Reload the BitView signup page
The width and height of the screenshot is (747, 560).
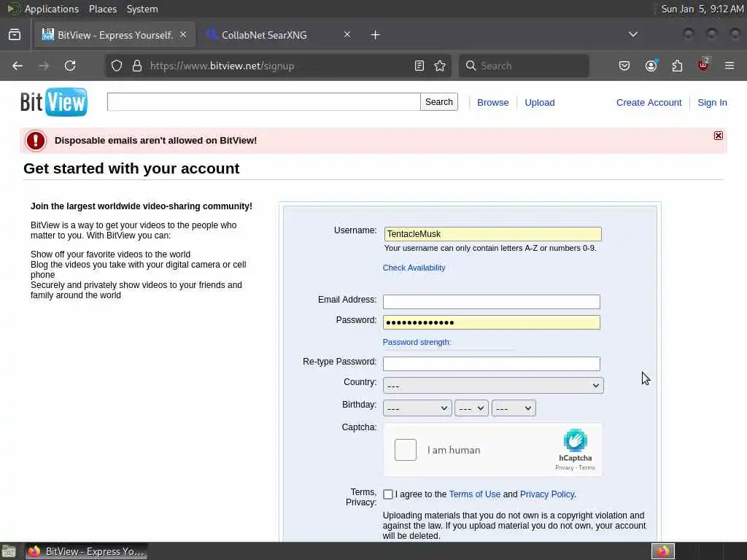[70, 66]
